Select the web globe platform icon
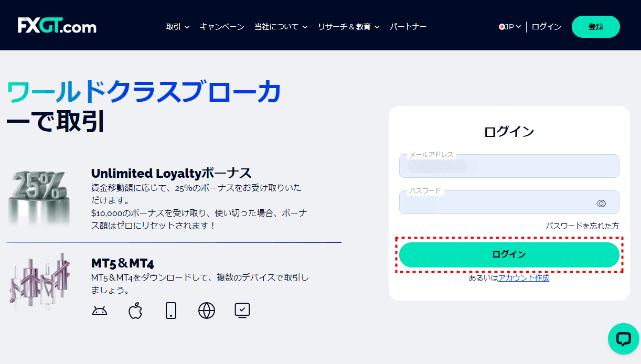The height and width of the screenshot is (364, 641). pos(207,311)
